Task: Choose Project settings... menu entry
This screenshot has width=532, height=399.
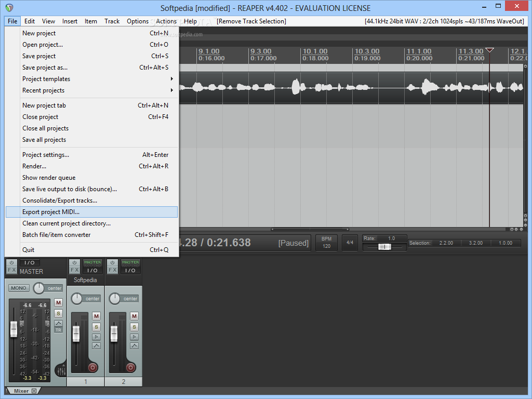Action: point(91,155)
